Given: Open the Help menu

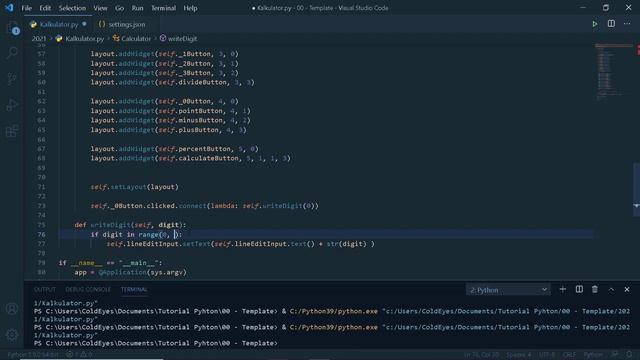Looking at the screenshot, I should pos(190,8).
